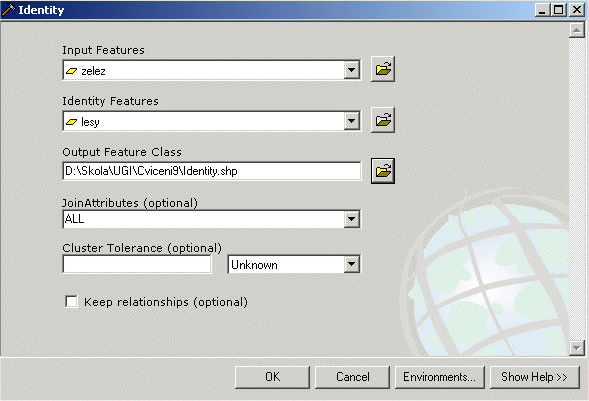Click the OK button

tap(272, 377)
